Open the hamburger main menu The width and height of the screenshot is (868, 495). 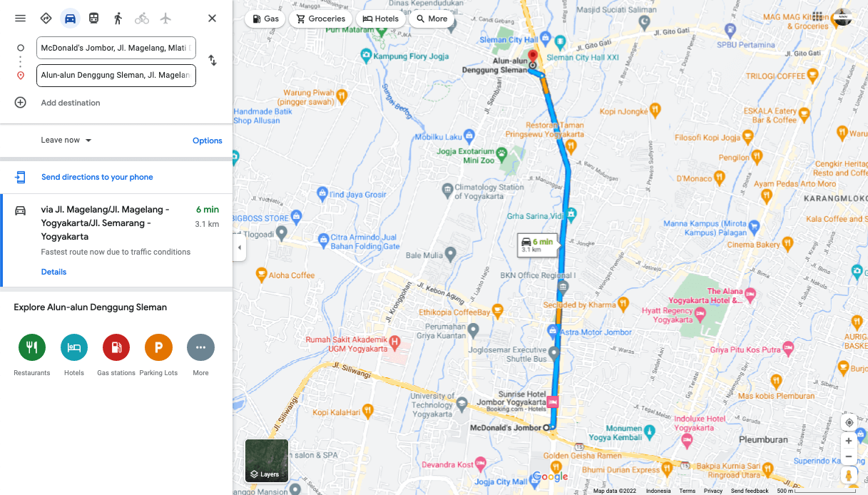click(x=20, y=19)
